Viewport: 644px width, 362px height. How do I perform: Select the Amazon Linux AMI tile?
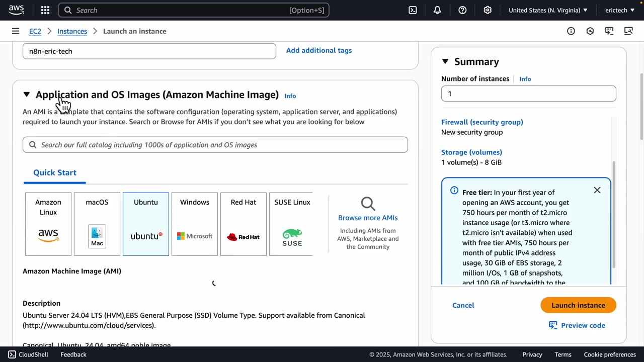pyautogui.click(x=48, y=224)
